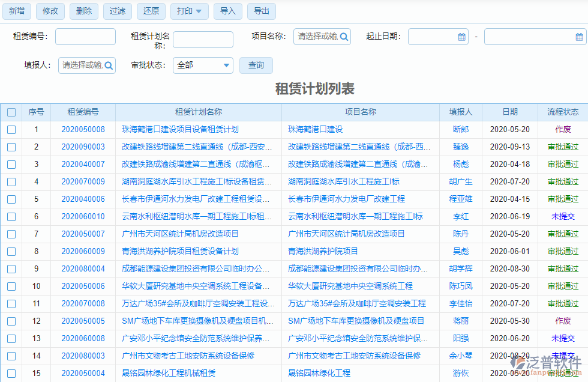
Task: Click the 新增 toolbar button to add record
Action: [17, 11]
